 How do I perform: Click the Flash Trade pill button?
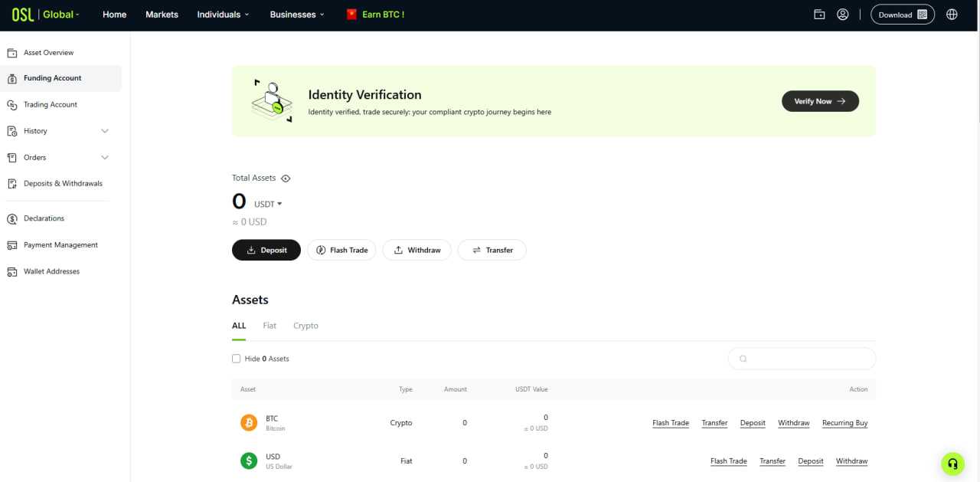click(x=341, y=250)
